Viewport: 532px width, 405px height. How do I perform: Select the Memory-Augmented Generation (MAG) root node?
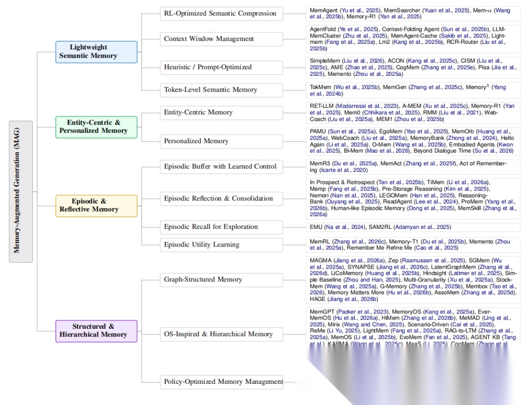coord(21,191)
